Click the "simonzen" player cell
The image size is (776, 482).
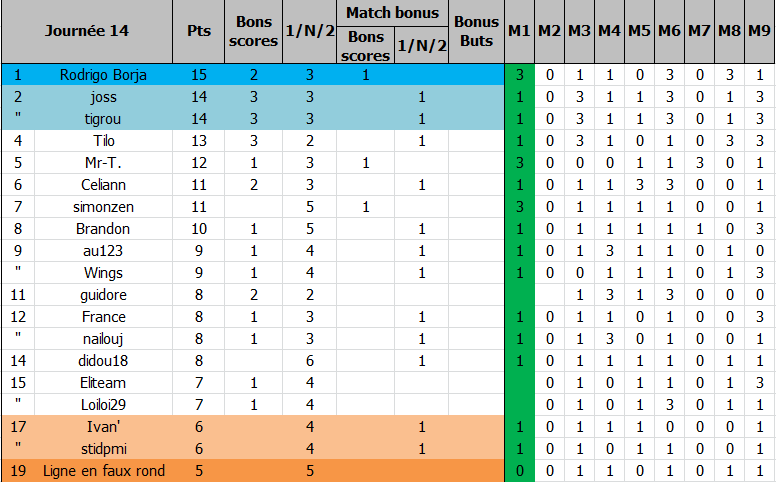(104, 206)
